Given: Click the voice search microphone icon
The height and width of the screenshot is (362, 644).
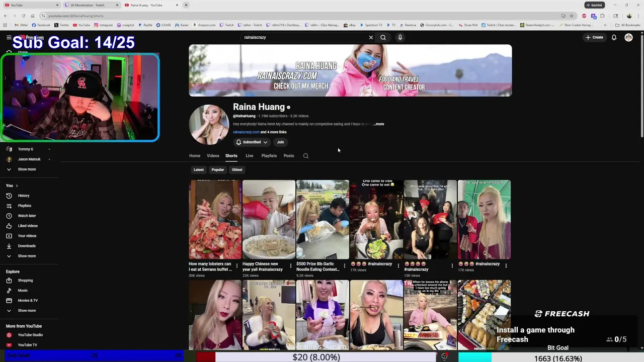Looking at the screenshot, I should (x=400, y=37).
